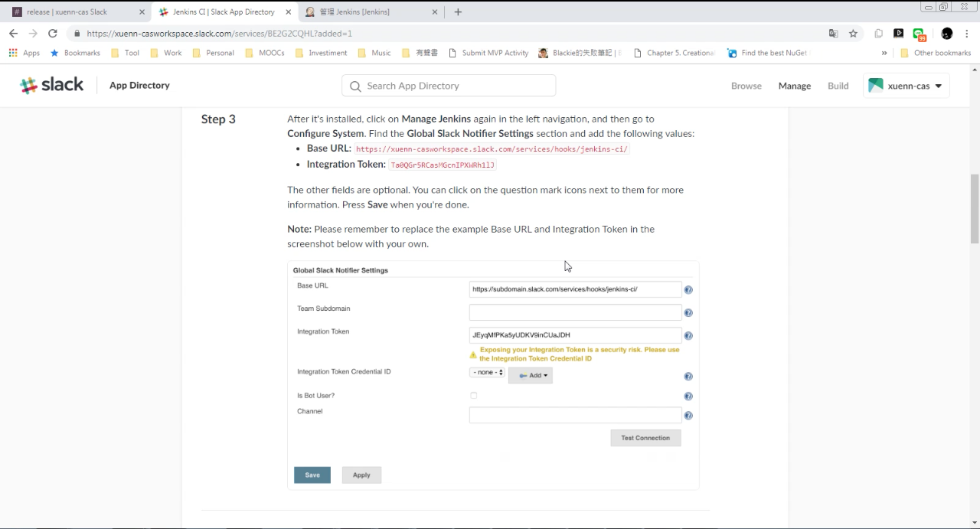Open the Tool bookmark folder

click(126, 53)
